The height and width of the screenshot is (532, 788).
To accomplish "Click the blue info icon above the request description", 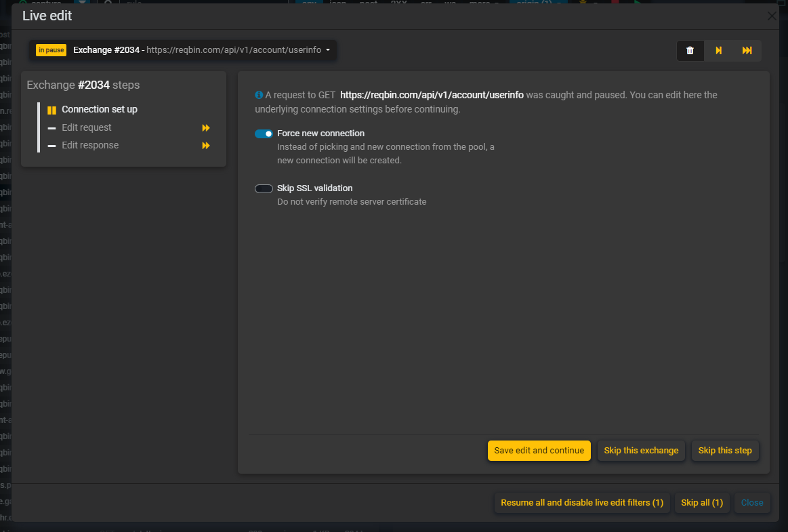I will (x=259, y=94).
